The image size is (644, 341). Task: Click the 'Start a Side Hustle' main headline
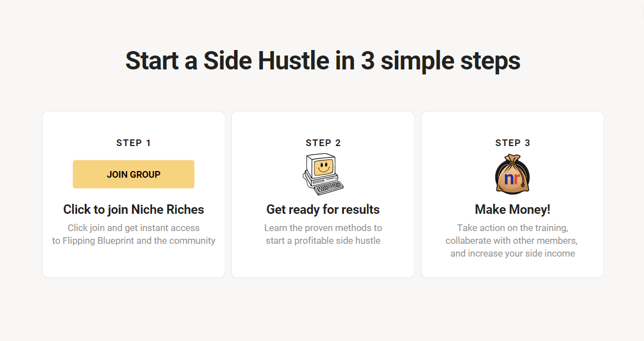coord(323,61)
